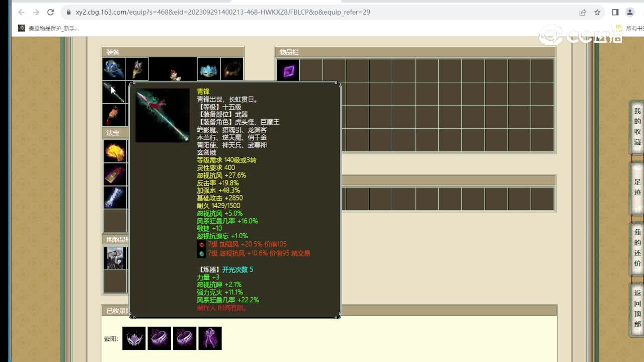Select the golden necklace equipment icon
Screen dimensions: 644x362
click(136, 69)
